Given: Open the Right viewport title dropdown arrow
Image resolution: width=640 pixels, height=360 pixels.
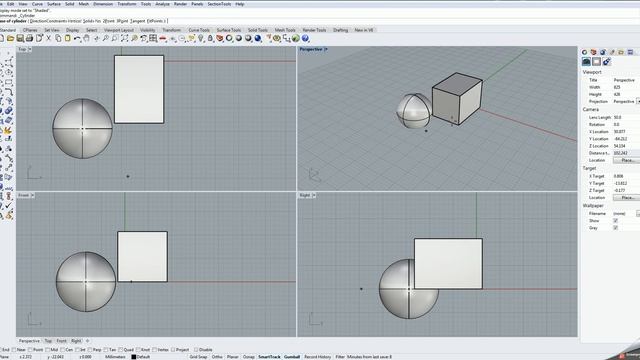Looking at the screenshot, I should (314, 196).
